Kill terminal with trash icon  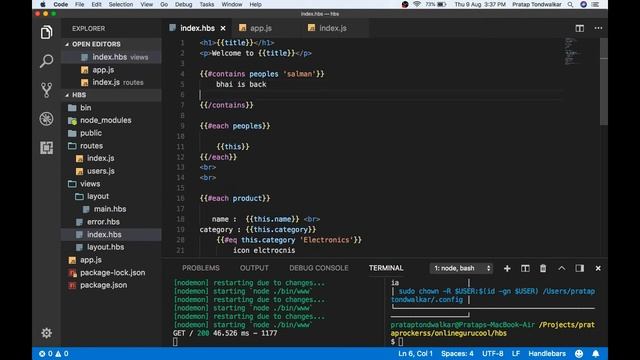[x=543, y=268]
